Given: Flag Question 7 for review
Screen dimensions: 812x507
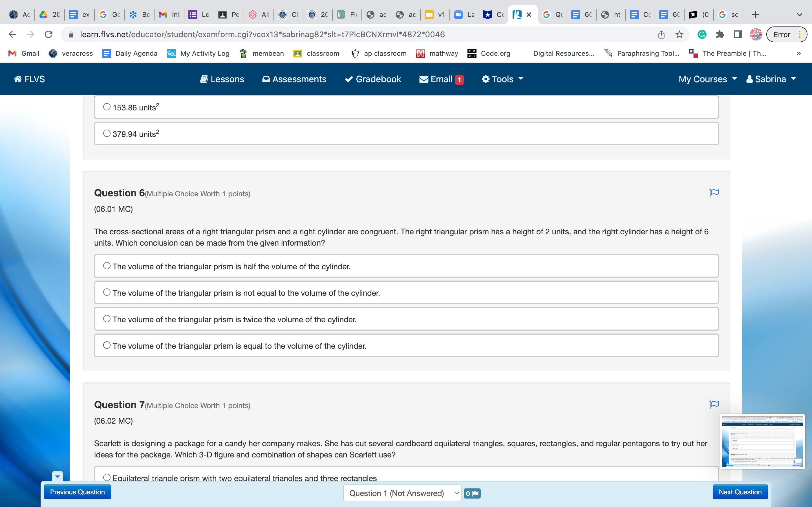Looking at the screenshot, I should point(714,404).
